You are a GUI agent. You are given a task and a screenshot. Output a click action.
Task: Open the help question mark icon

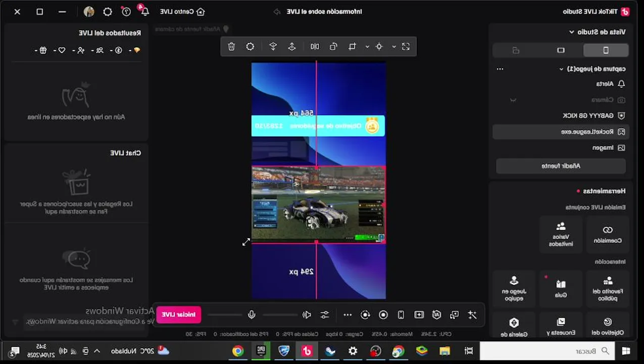click(x=126, y=11)
